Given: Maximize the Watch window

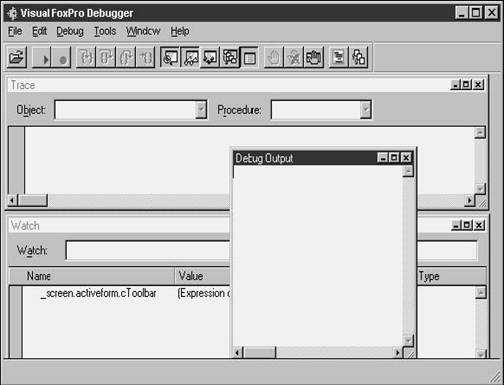Looking at the screenshot, I should [467, 225].
